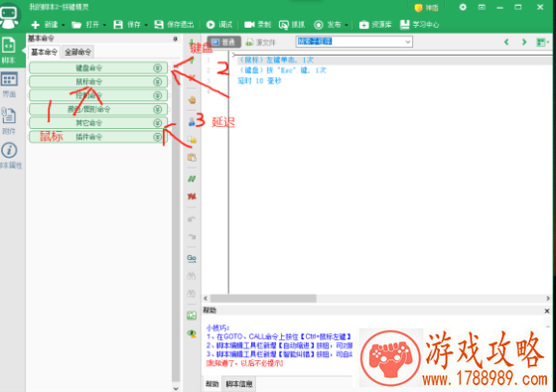Click the 新建 (New) toolbar button

[x=45, y=25]
